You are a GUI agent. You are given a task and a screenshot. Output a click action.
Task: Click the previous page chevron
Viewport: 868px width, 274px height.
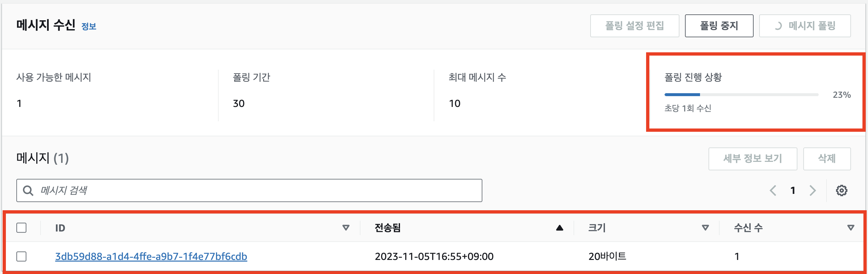tap(773, 190)
